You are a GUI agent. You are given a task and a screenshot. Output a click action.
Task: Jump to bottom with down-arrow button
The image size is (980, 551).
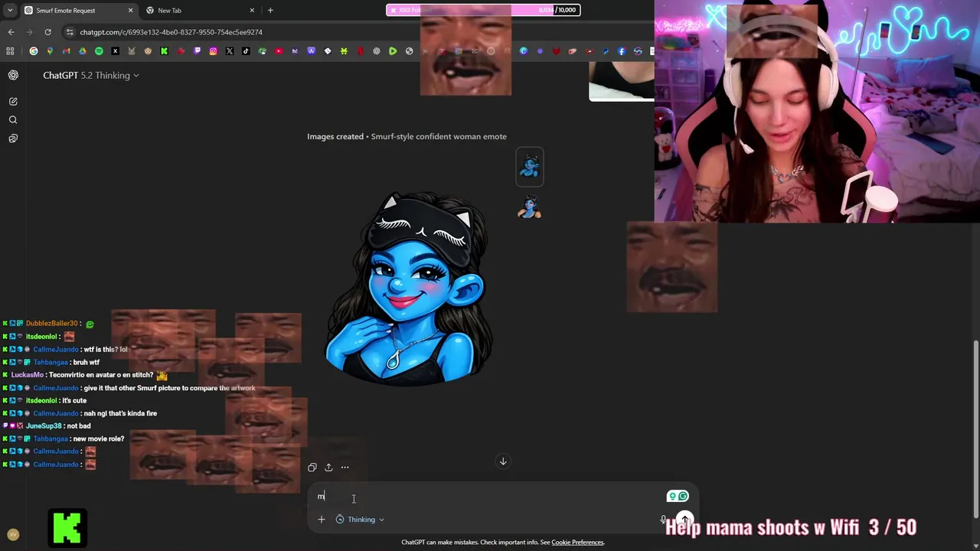pos(503,461)
